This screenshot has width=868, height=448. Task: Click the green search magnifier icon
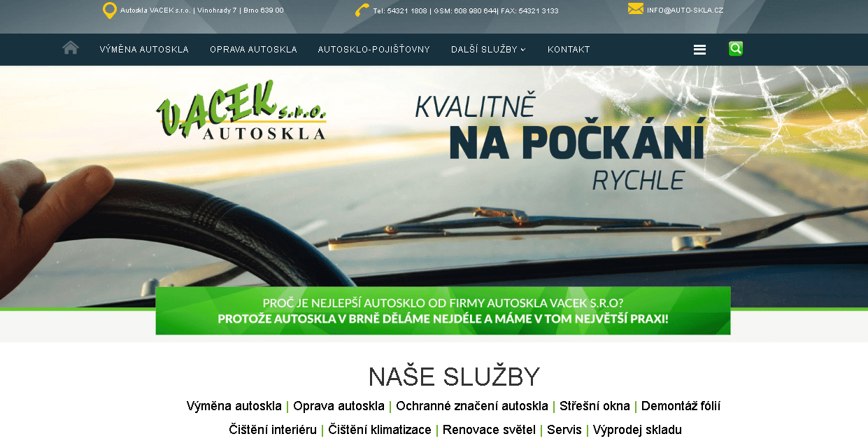pyautogui.click(x=736, y=48)
